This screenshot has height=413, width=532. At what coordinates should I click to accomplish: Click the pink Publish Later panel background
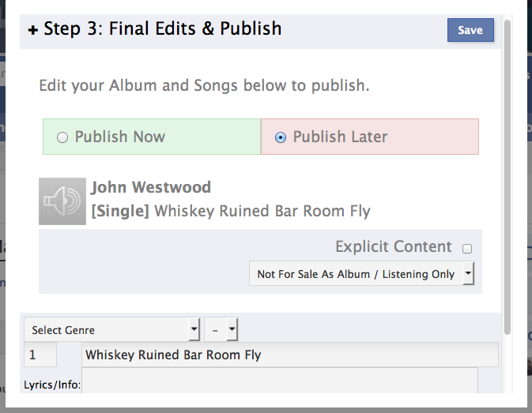click(x=435, y=137)
